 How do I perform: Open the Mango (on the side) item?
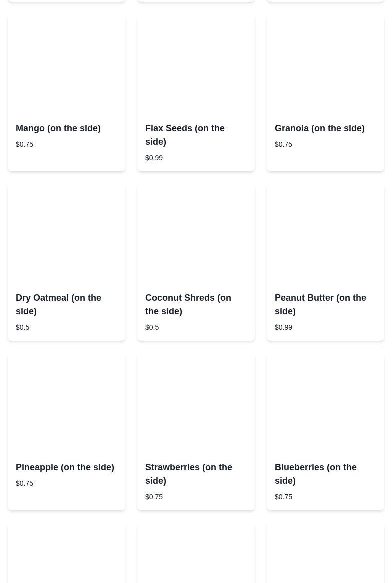click(x=58, y=128)
